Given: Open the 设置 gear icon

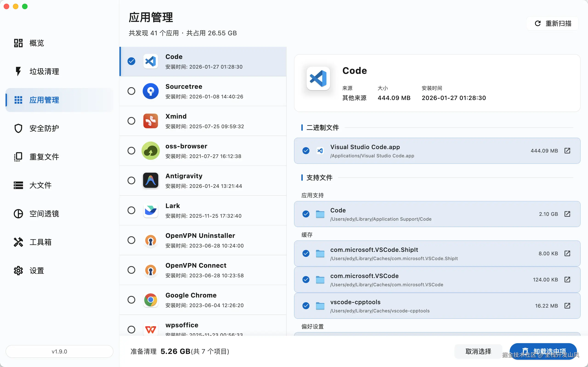Looking at the screenshot, I should pos(18,270).
